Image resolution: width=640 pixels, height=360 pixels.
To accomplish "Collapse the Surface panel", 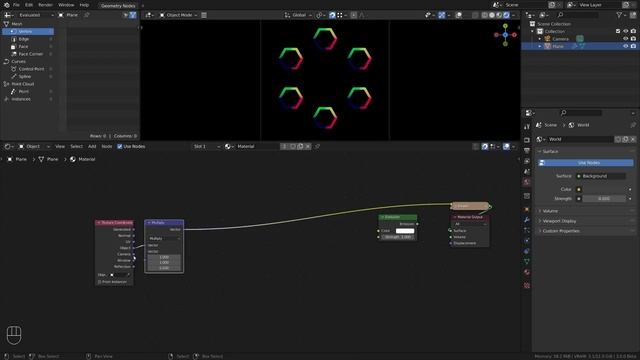I will (x=586, y=151).
